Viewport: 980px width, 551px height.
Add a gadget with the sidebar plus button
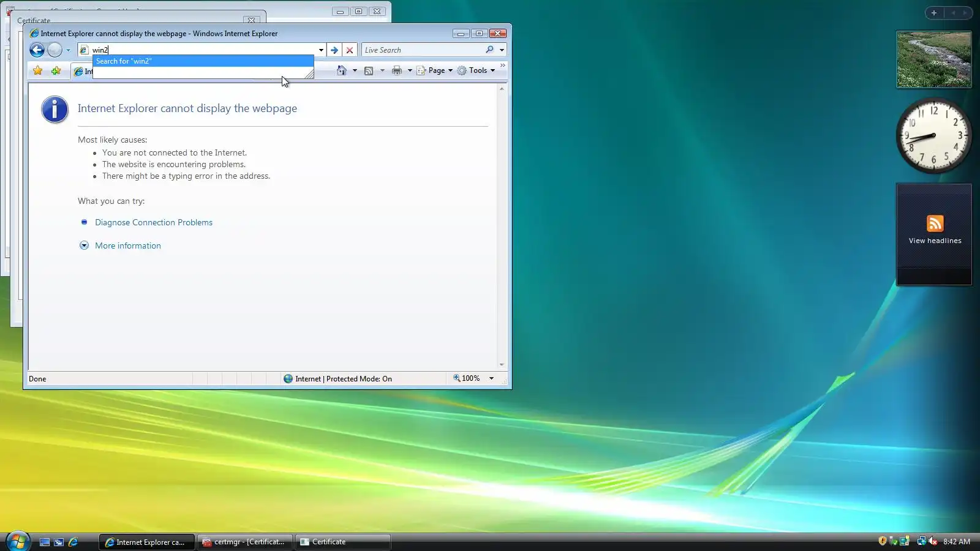click(x=934, y=13)
